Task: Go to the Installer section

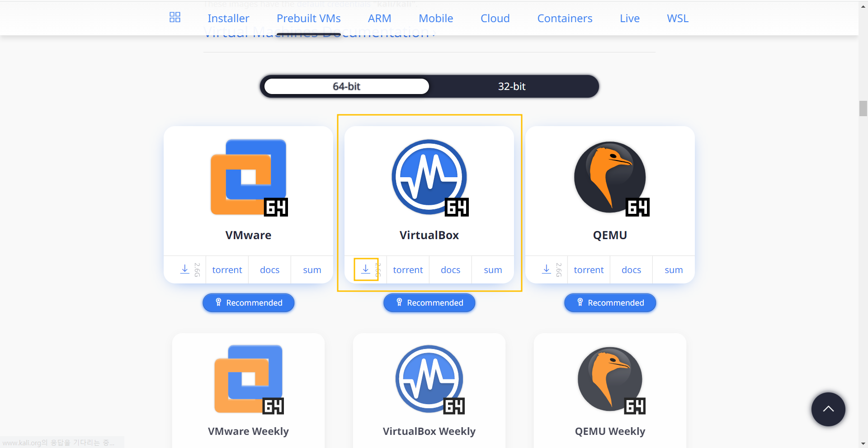Action: click(x=228, y=19)
